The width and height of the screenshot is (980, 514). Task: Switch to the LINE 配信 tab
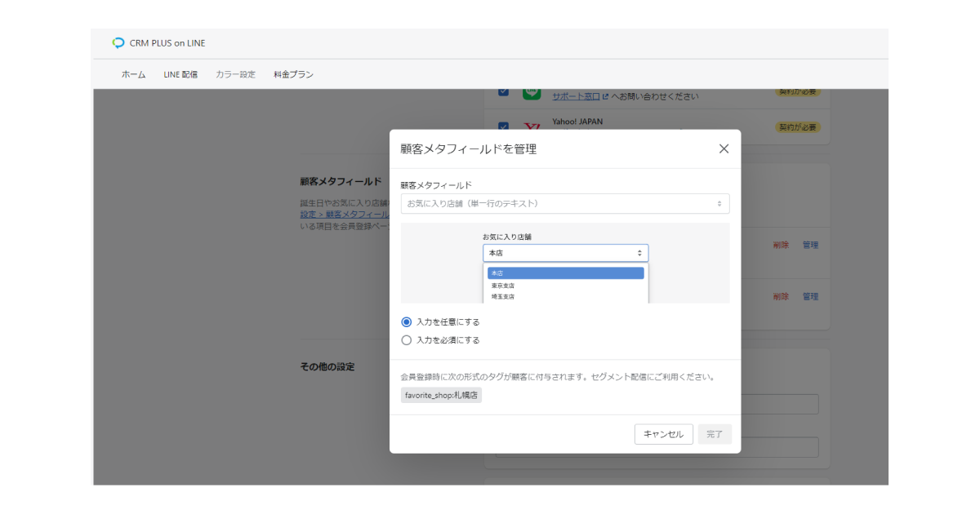pyautogui.click(x=180, y=73)
